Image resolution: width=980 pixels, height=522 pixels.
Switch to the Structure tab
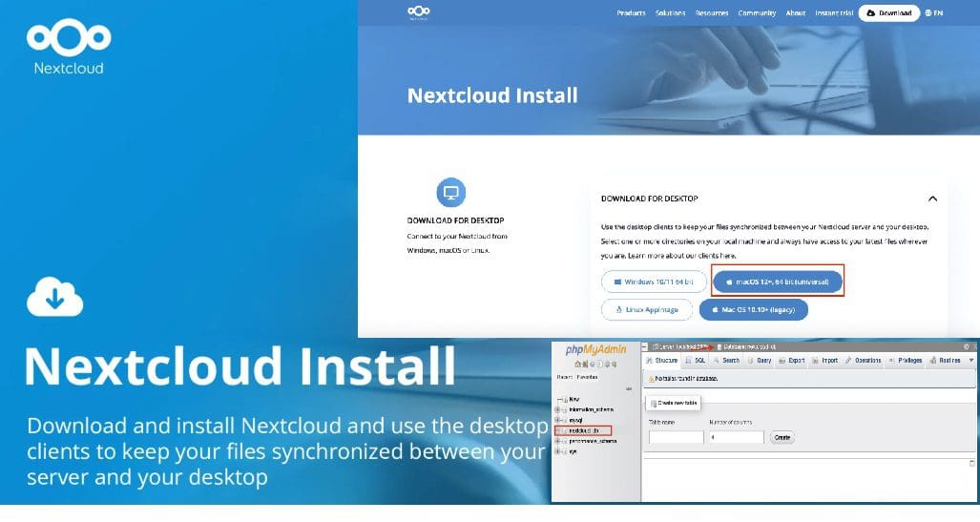(661, 361)
